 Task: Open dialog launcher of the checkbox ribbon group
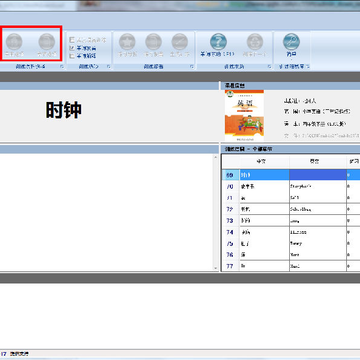pos(109,67)
